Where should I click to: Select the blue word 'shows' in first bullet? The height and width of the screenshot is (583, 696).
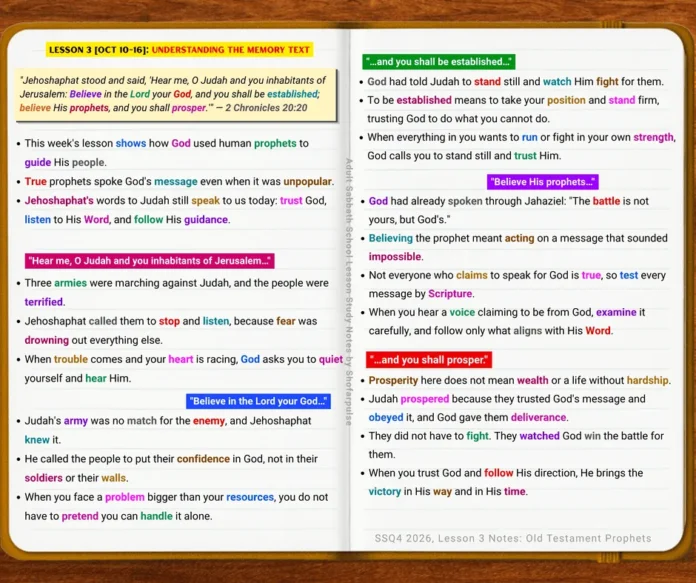[x=131, y=143]
